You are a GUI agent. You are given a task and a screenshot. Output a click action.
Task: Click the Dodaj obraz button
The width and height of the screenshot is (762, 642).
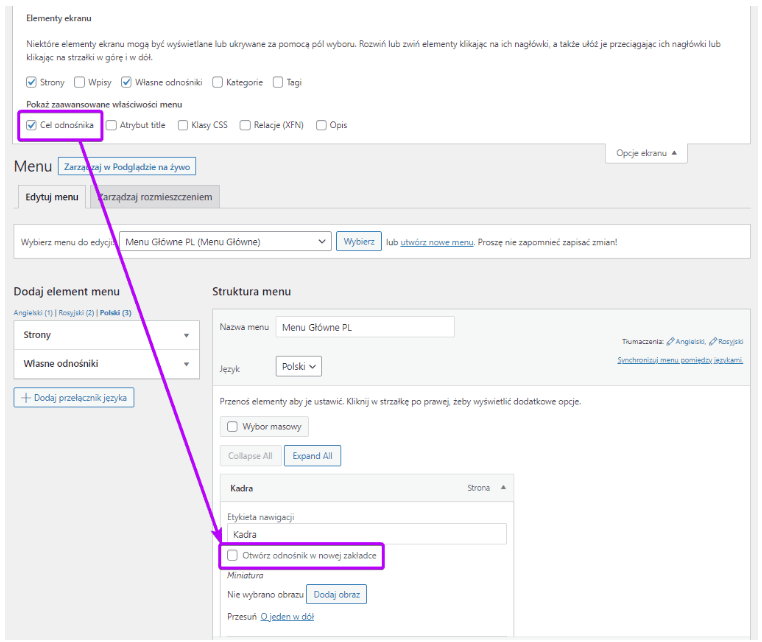[336, 595]
